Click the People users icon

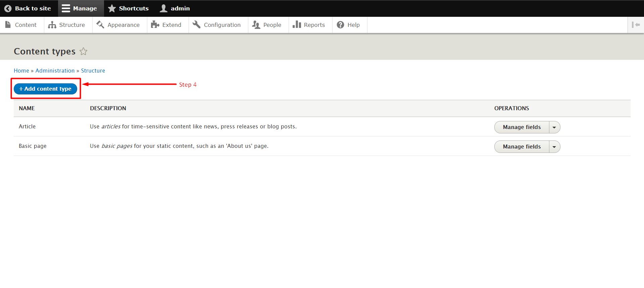click(256, 25)
